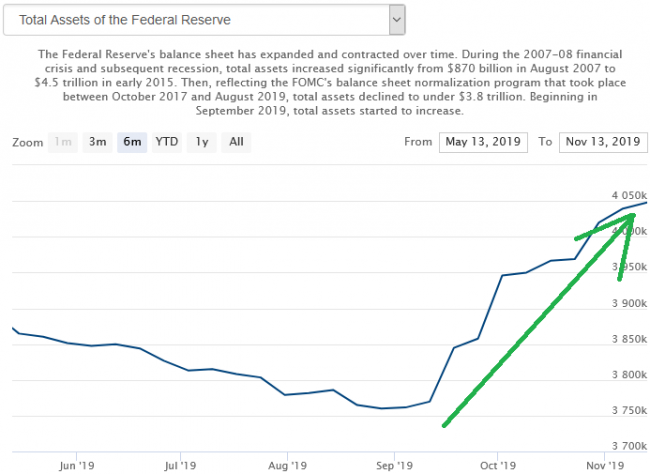This screenshot has height=474, width=650.
Task: Click the To date field Nov 13, 2019
Action: 603,142
